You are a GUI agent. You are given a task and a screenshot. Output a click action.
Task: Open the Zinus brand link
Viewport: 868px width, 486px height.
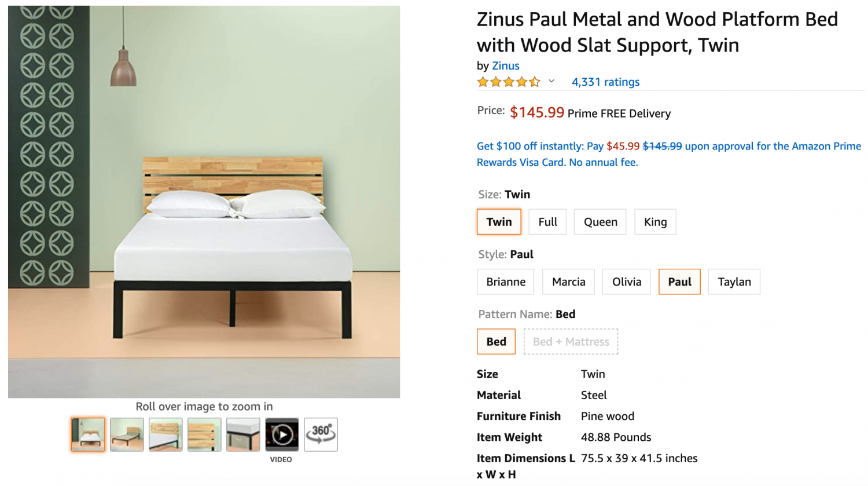coord(505,66)
